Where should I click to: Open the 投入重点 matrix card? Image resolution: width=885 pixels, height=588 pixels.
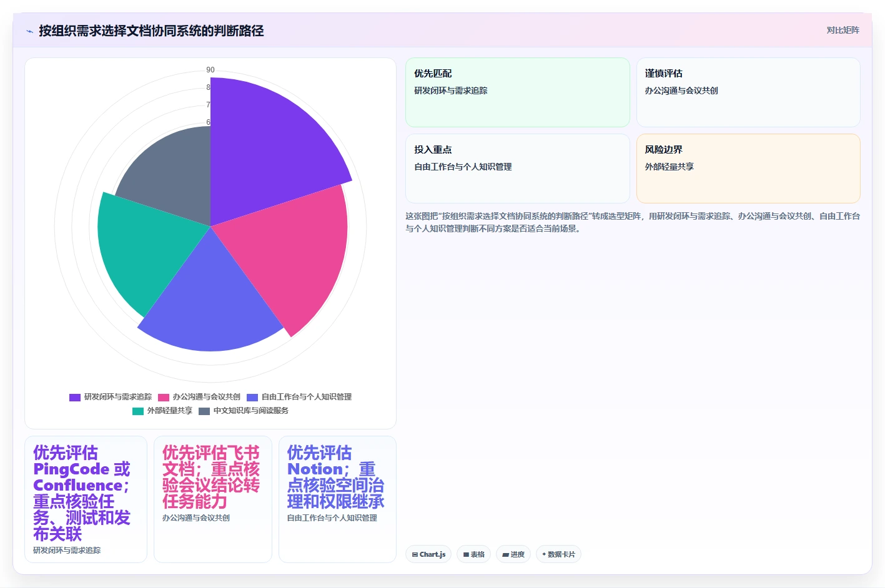click(517, 169)
